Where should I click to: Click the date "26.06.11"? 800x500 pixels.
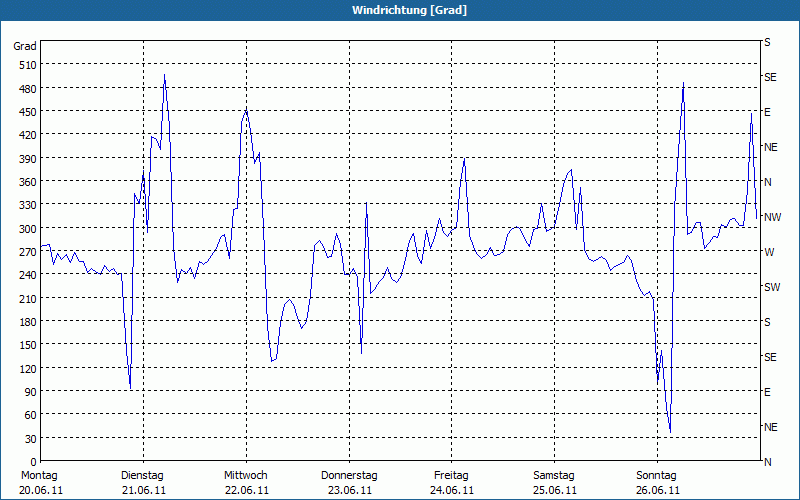[x=658, y=491]
